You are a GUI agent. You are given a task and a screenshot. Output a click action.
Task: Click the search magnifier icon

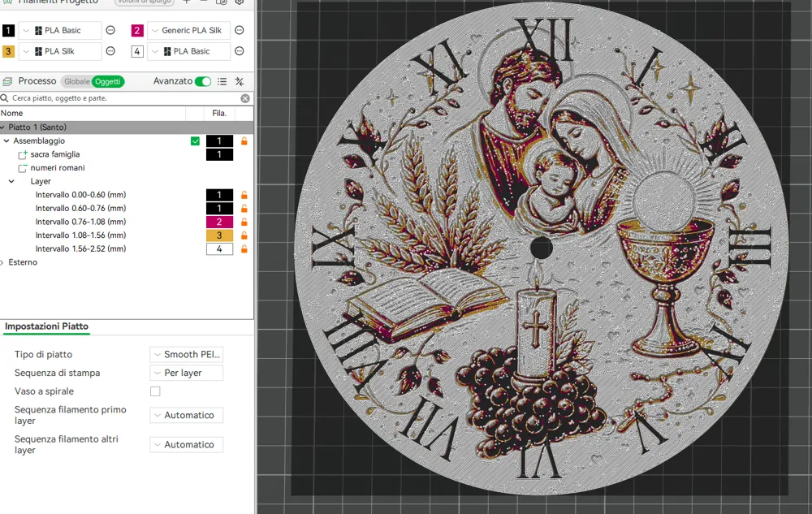click(x=5, y=97)
